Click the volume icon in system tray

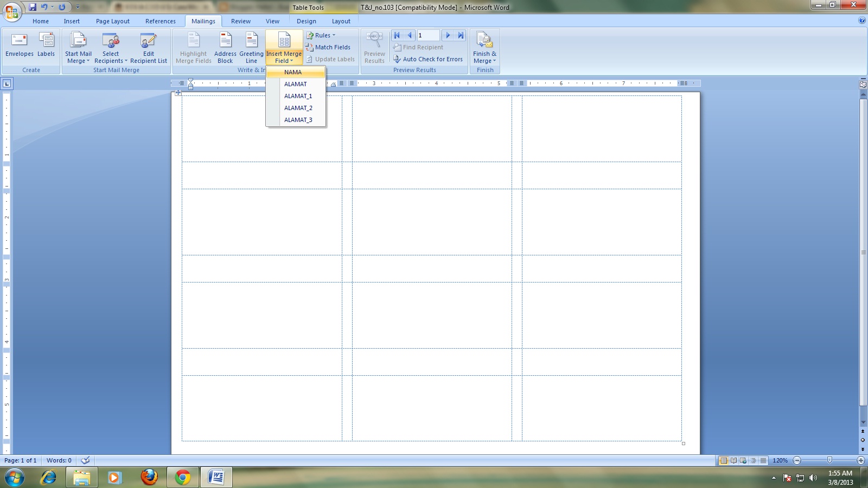click(813, 478)
